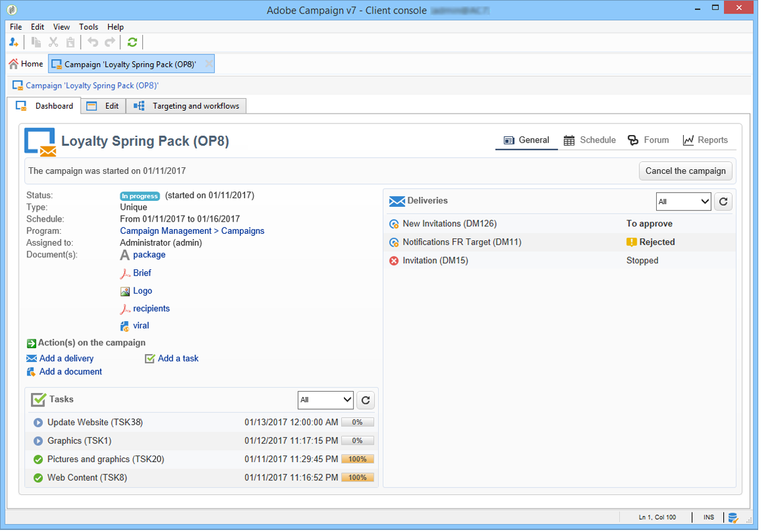The image size is (773, 532).
Task: Click the Notifications FR Target status icon
Action: 394,242
